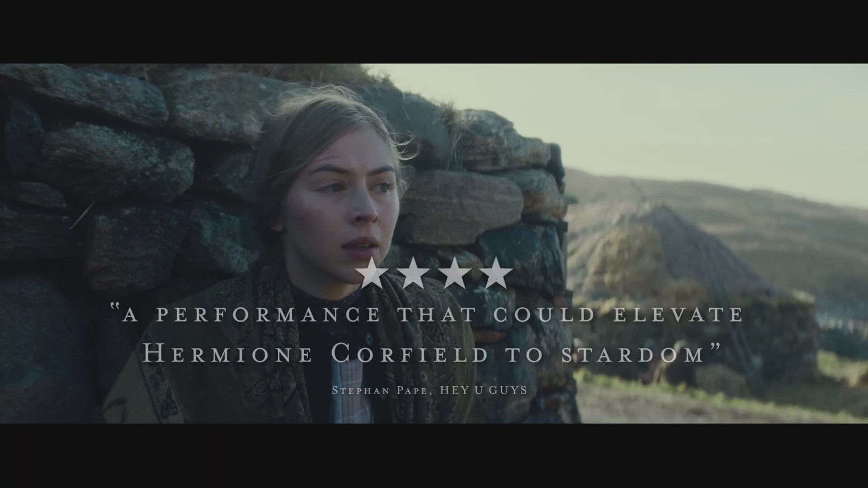This screenshot has height=488, width=868.
Task: Click the word 'PERFORMANCE' in the quote
Action: [268, 315]
